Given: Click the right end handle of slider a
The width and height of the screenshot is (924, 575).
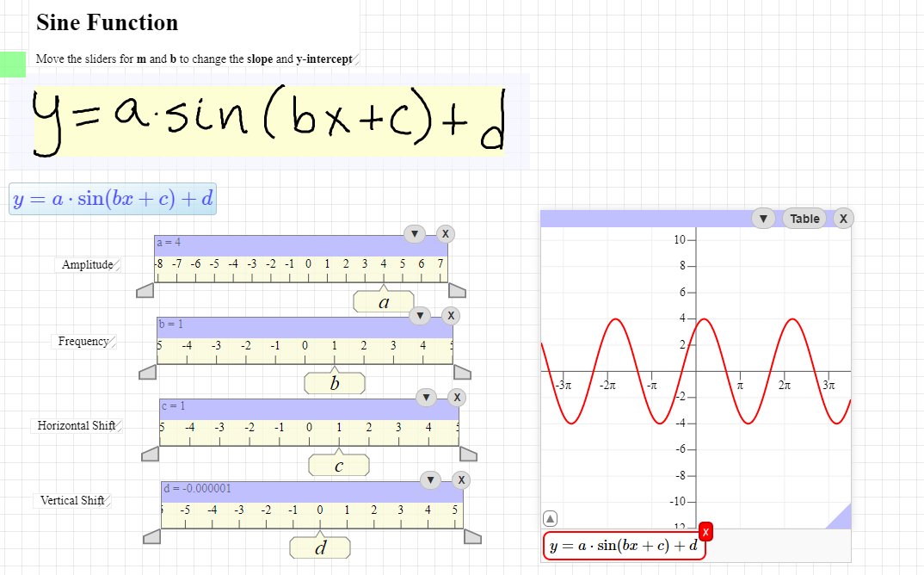Looking at the screenshot, I should coord(458,290).
